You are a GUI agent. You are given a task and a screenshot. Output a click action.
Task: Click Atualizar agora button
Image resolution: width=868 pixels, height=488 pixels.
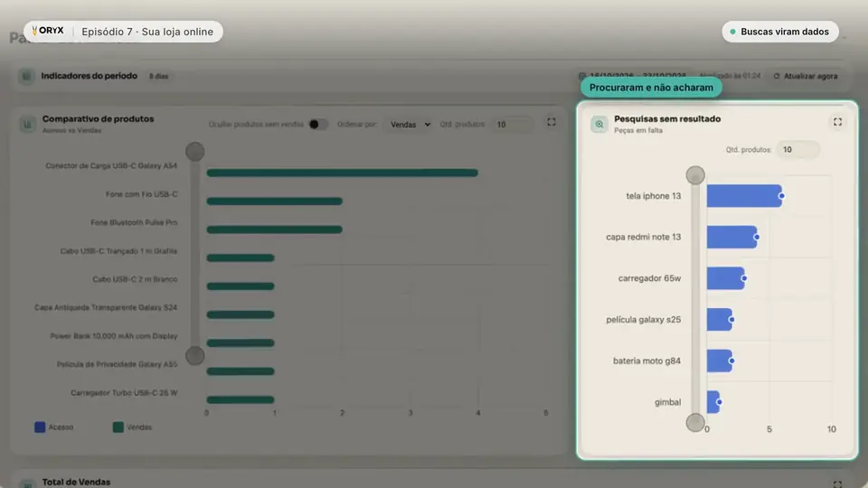click(x=806, y=76)
